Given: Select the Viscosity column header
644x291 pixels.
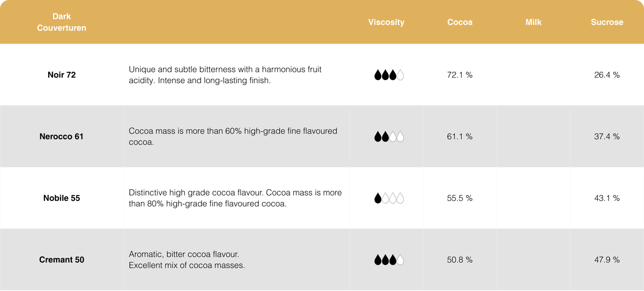Looking at the screenshot, I should [386, 22].
